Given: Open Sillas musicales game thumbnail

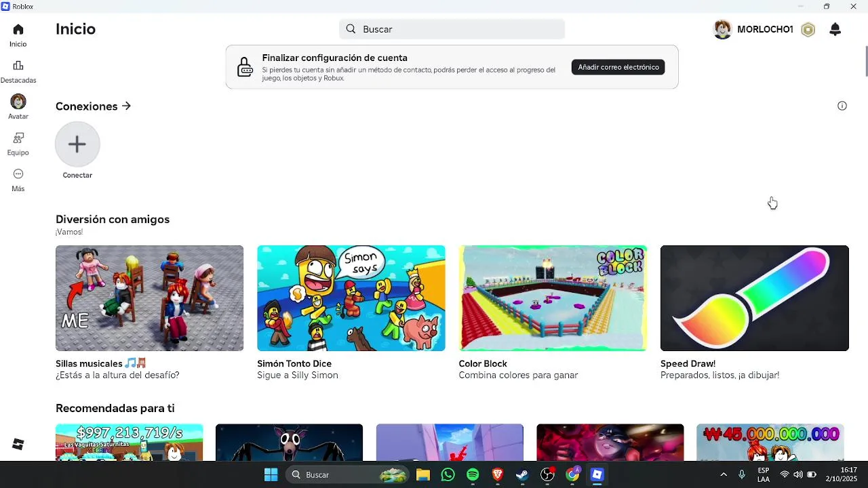Looking at the screenshot, I should (x=149, y=298).
